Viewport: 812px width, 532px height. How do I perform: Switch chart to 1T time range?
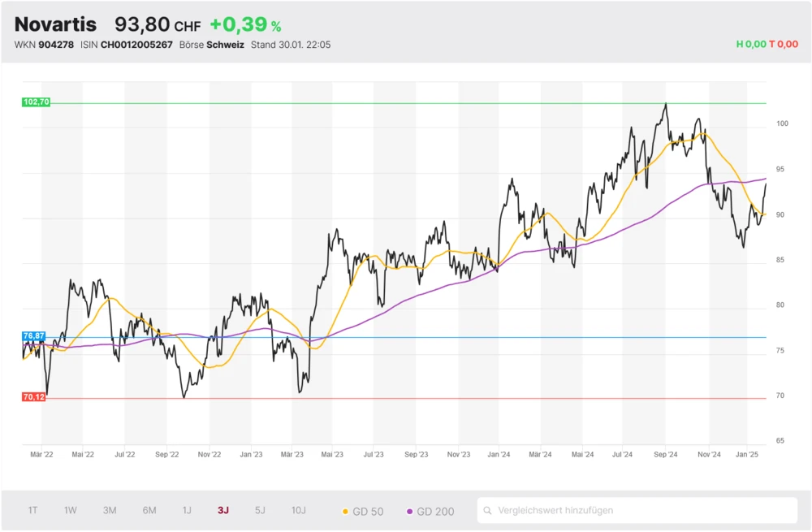tap(32, 511)
